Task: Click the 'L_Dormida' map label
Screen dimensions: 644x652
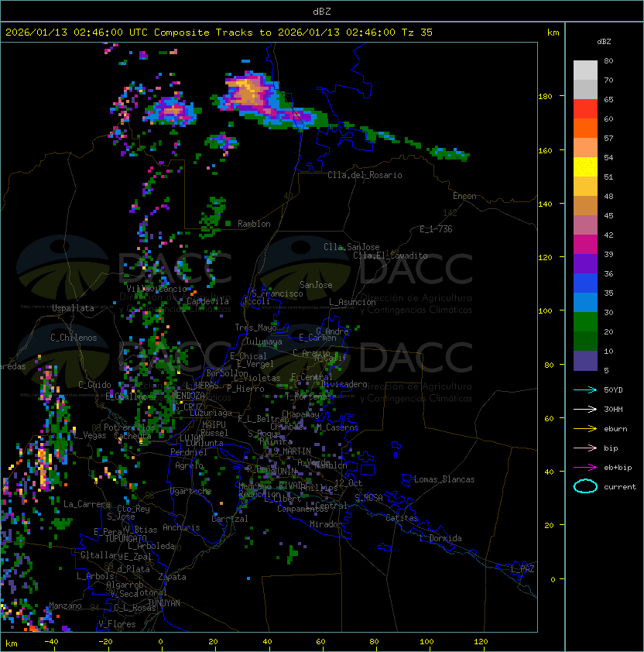Action: point(440,538)
